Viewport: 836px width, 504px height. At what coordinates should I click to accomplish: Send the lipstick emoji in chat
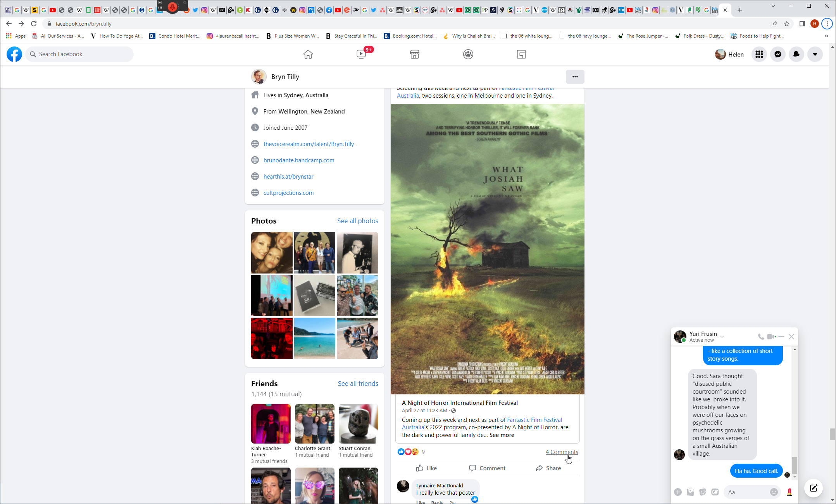(x=789, y=492)
